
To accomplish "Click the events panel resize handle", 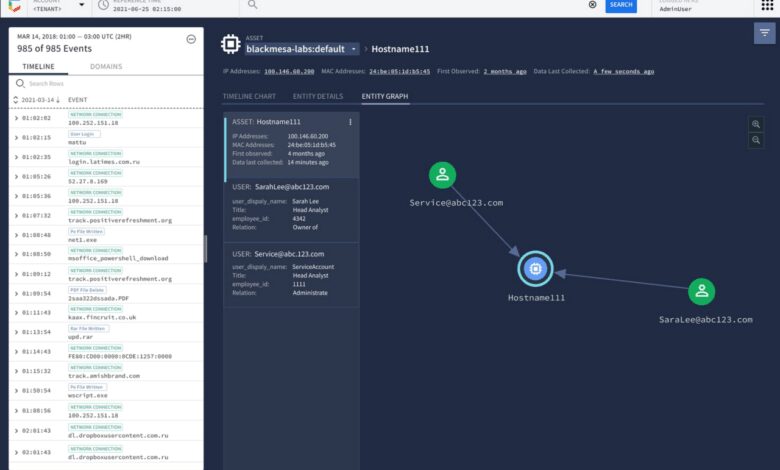I will [x=205, y=249].
